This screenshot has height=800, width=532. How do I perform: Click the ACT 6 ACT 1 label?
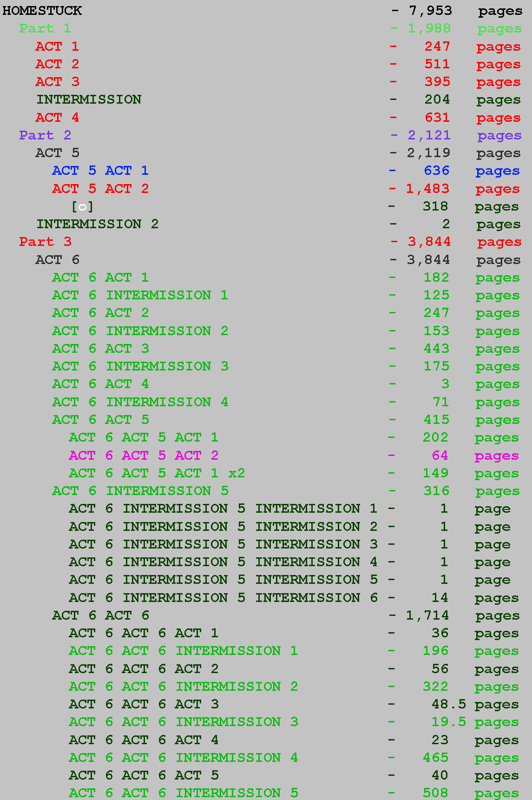(x=100, y=278)
